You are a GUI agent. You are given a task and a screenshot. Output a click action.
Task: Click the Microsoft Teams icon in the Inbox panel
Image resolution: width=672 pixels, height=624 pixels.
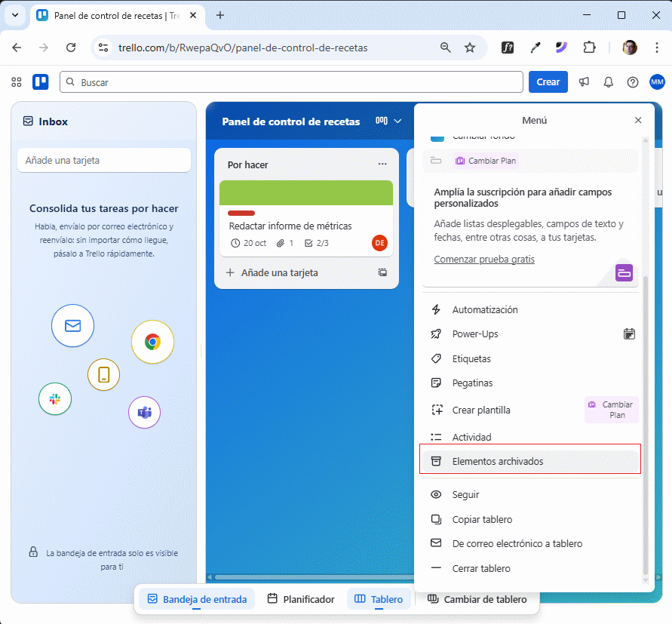(144, 412)
